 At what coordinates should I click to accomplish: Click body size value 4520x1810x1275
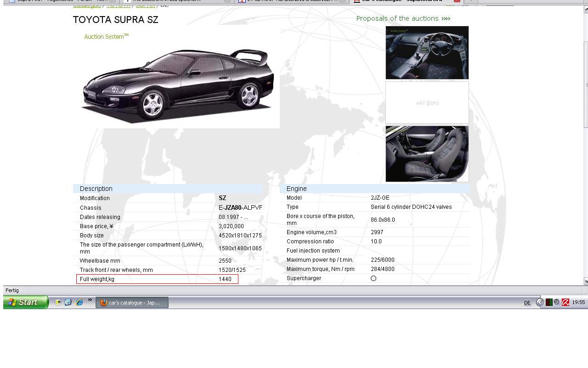pos(240,235)
